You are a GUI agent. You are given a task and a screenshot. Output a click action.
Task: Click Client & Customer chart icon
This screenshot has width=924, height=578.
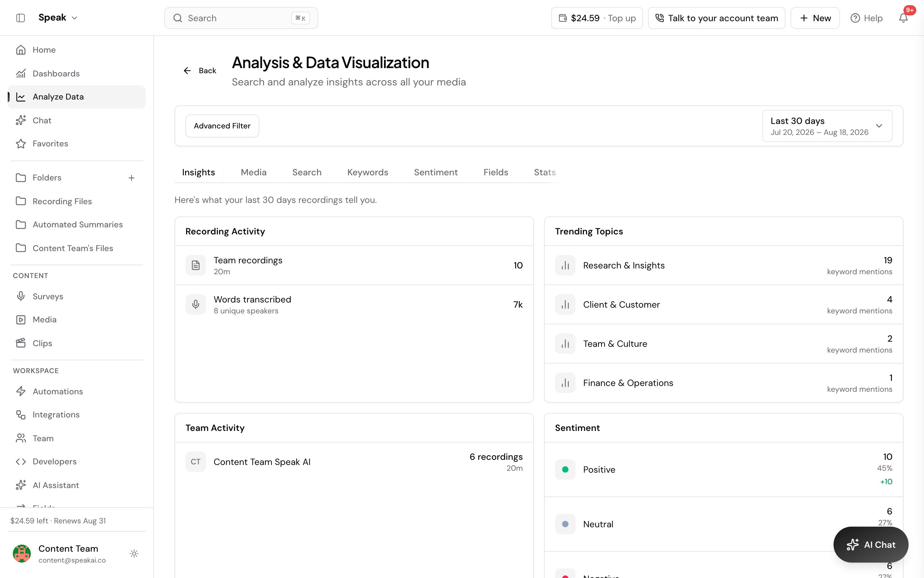pos(565,305)
